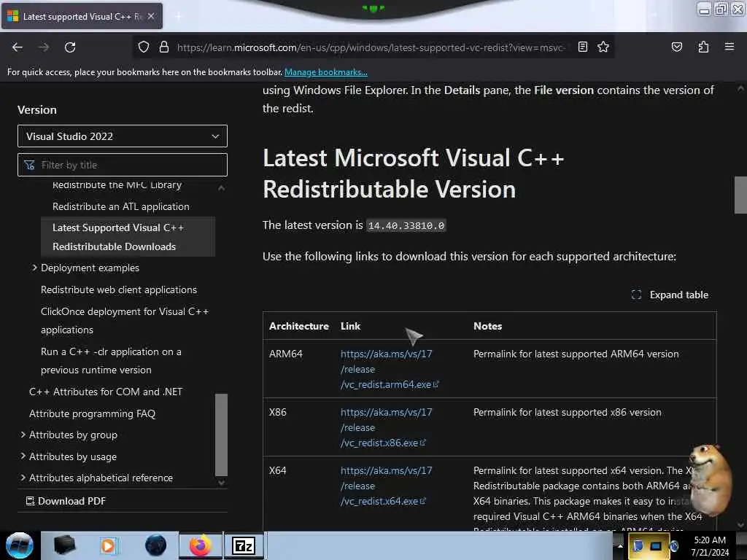The image size is (747, 560).
Task: Switch to the 7-Zip taskbar button
Action: 244,545
